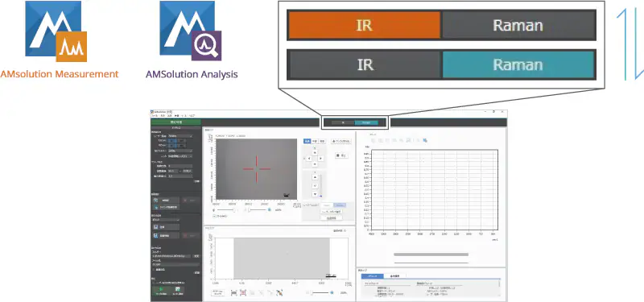
Task: Click the XY stage left arrow button
Action: tap(309, 159)
